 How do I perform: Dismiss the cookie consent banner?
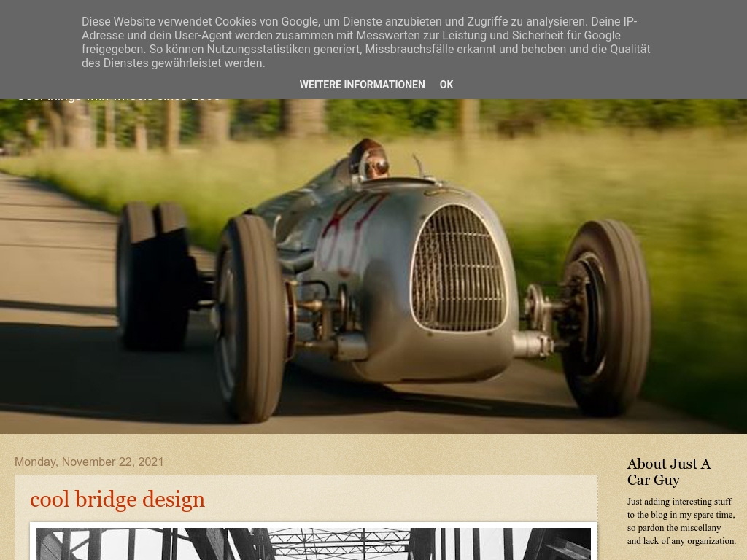point(446,85)
